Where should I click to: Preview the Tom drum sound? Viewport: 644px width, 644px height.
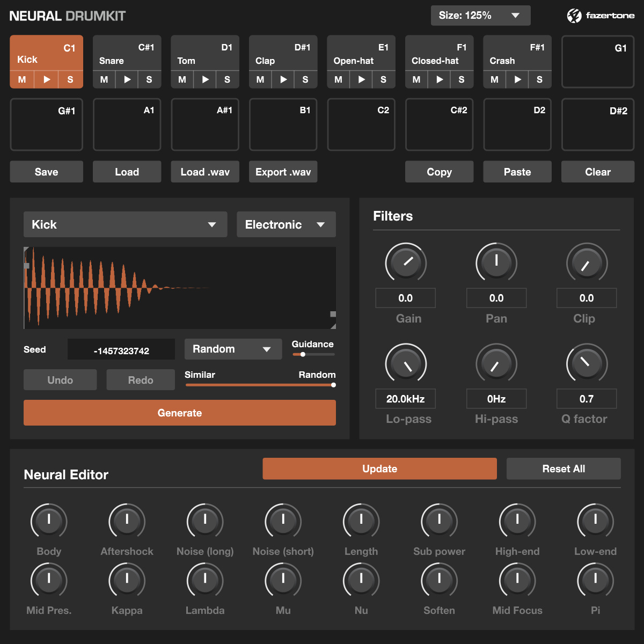tap(204, 79)
